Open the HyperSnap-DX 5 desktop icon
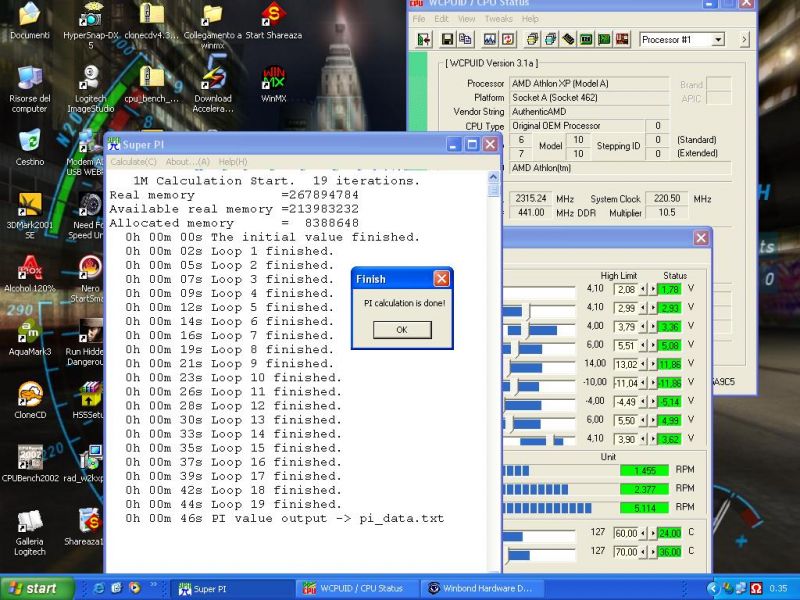 click(x=91, y=26)
